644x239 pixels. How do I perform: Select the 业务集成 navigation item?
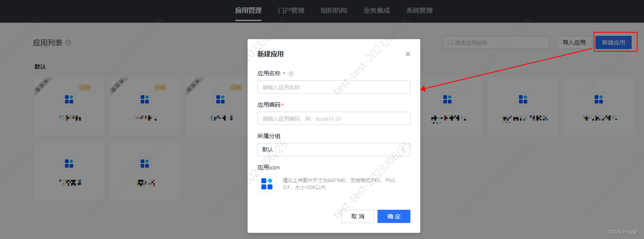click(376, 11)
